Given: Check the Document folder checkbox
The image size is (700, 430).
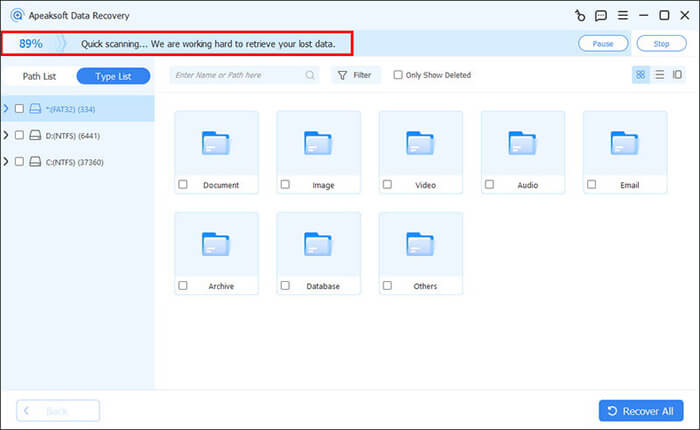Looking at the screenshot, I should [183, 184].
